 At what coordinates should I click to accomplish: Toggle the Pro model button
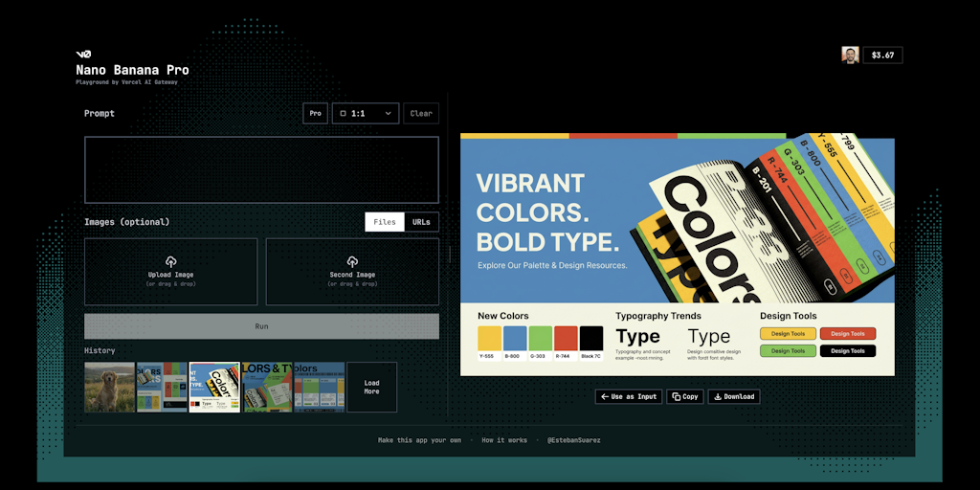tap(316, 114)
